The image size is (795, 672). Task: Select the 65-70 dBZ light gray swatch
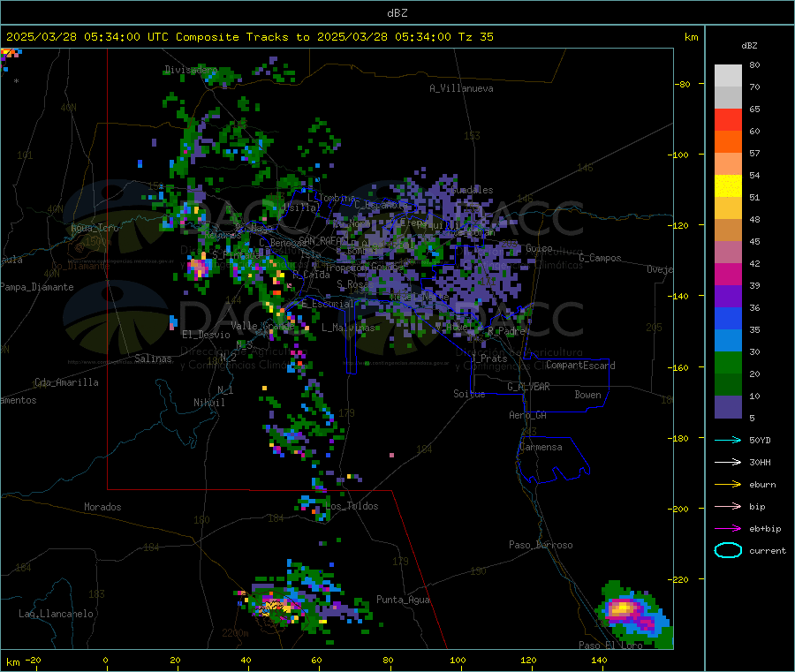click(x=728, y=97)
